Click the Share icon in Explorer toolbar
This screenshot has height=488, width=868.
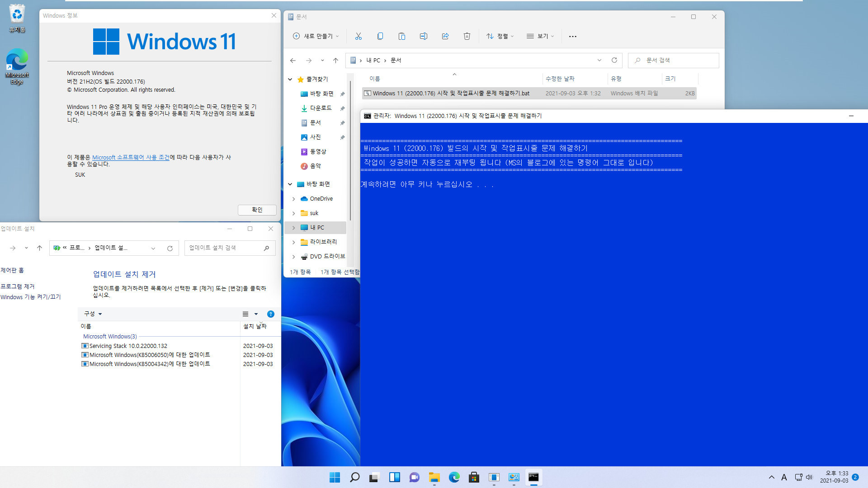coord(445,36)
